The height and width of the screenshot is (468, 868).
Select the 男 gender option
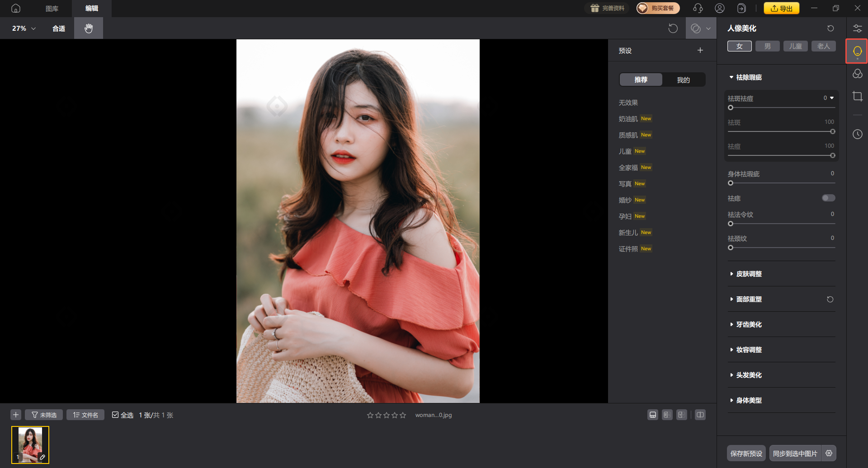tap(767, 46)
